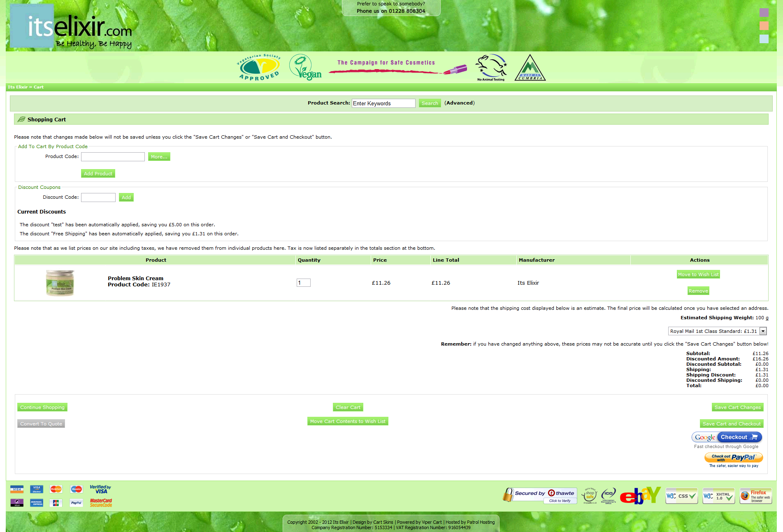Image resolution: width=783 pixels, height=532 pixels.
Task: Click the Problem Skin Cream product thumbnail
Action: (x=60, y=283)
